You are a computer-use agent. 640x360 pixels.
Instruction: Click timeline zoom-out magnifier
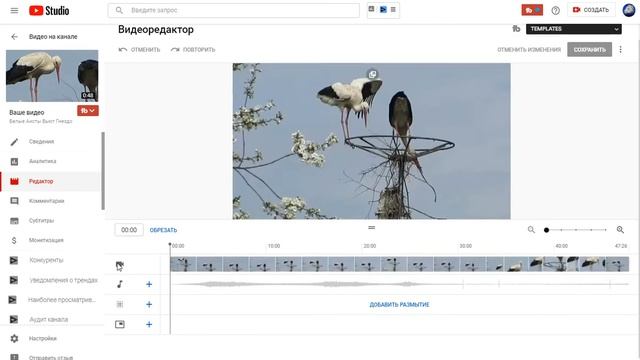tap(531, 230)
